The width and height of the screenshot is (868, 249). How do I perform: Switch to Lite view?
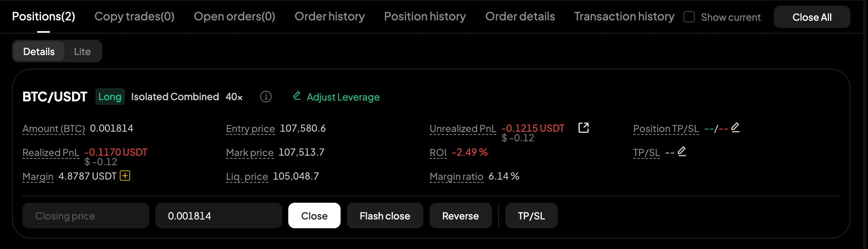pos(82,51)
